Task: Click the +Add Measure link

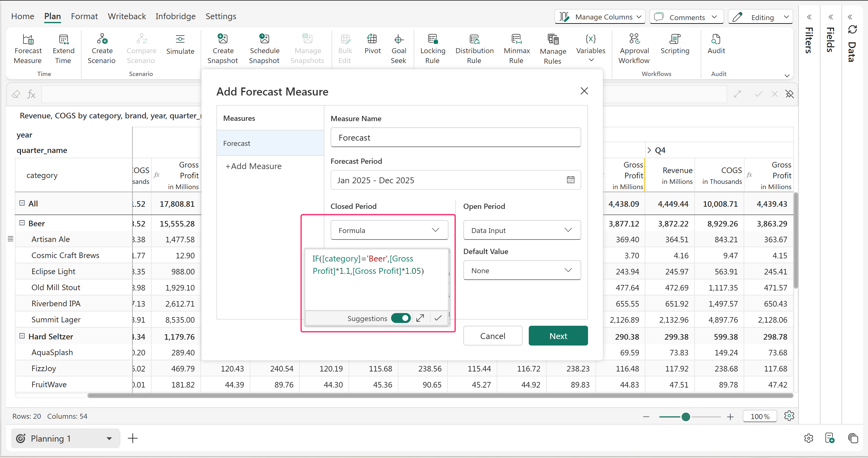Action: click(253, 166)
